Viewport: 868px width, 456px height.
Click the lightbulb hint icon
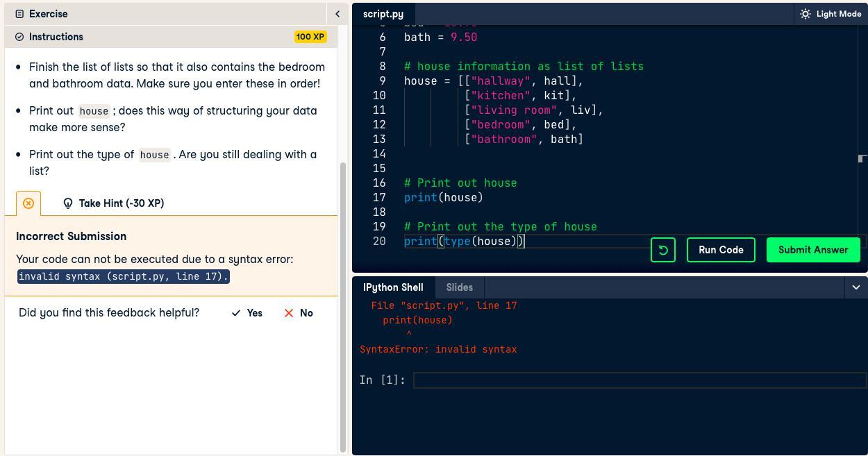pos(68,203)
